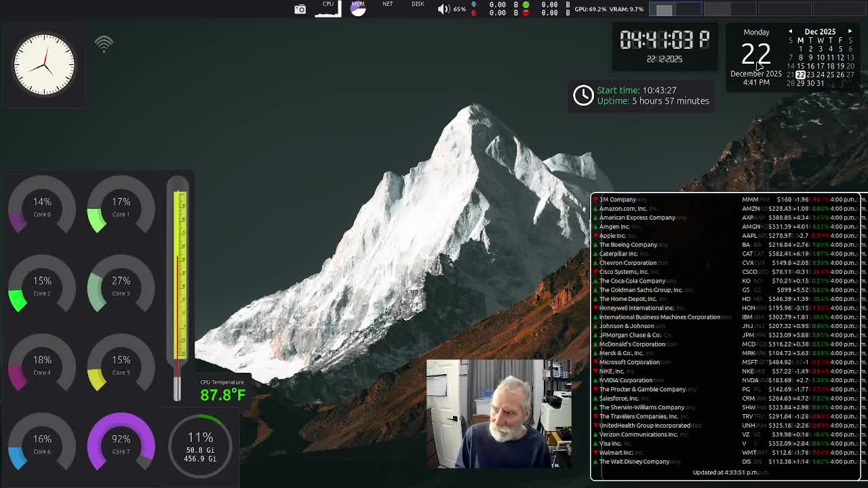Image resolution: width=868 pixels, height=488 pixels.
Task: Go to next month in the calendar
Action: tap(850, 31)
